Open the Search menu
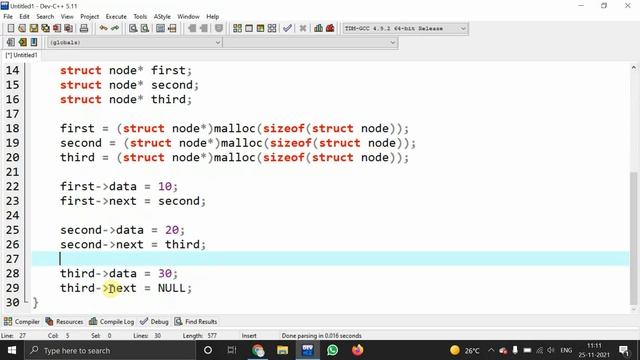The image size is (640, 360). point(45,16)
